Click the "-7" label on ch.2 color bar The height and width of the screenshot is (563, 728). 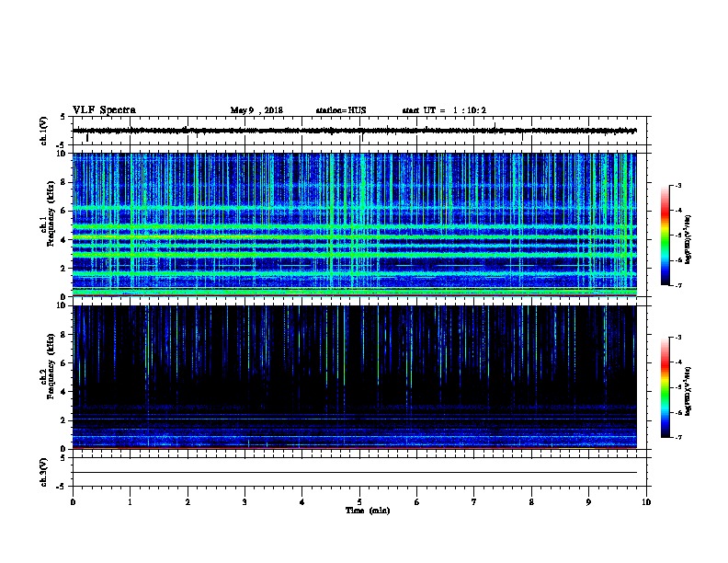point(677,438)
